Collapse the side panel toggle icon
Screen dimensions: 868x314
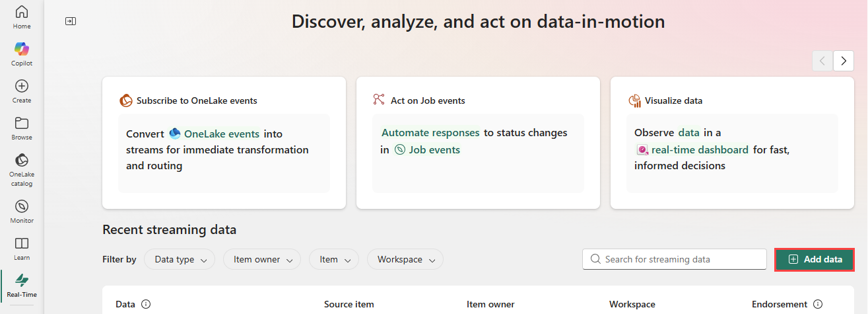tap(71, 21)
